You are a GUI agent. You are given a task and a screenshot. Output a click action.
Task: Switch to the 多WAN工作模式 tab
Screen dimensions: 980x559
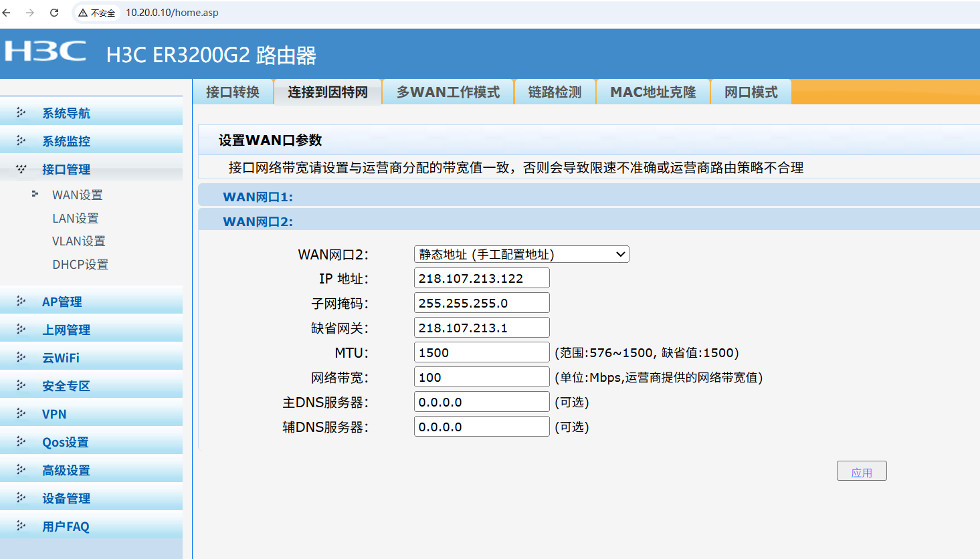(x=448, y=92)
